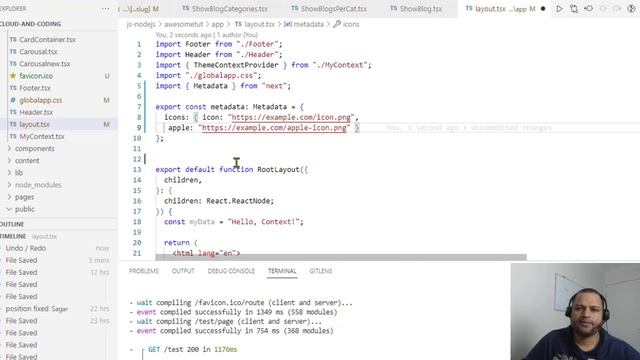
Task: Click the awesometut breadcrumb segment
Action: click(183, 24)
